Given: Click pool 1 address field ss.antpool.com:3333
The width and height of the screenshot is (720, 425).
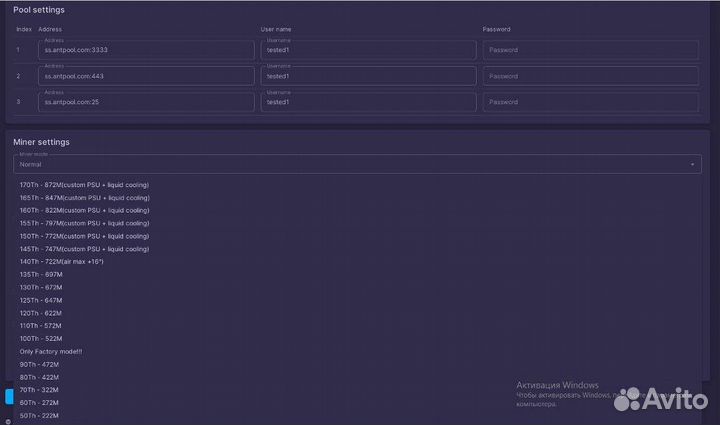Looking at the screenshot, I should 146,50.
